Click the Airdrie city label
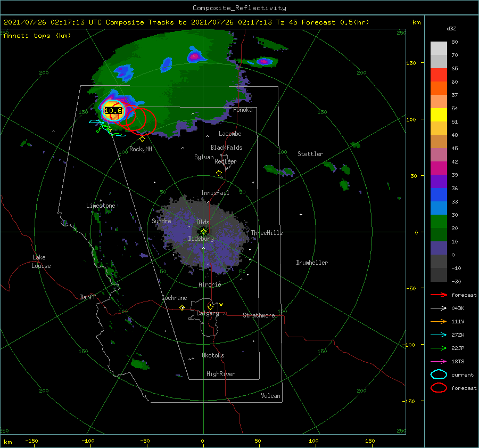 pos(210,284)
